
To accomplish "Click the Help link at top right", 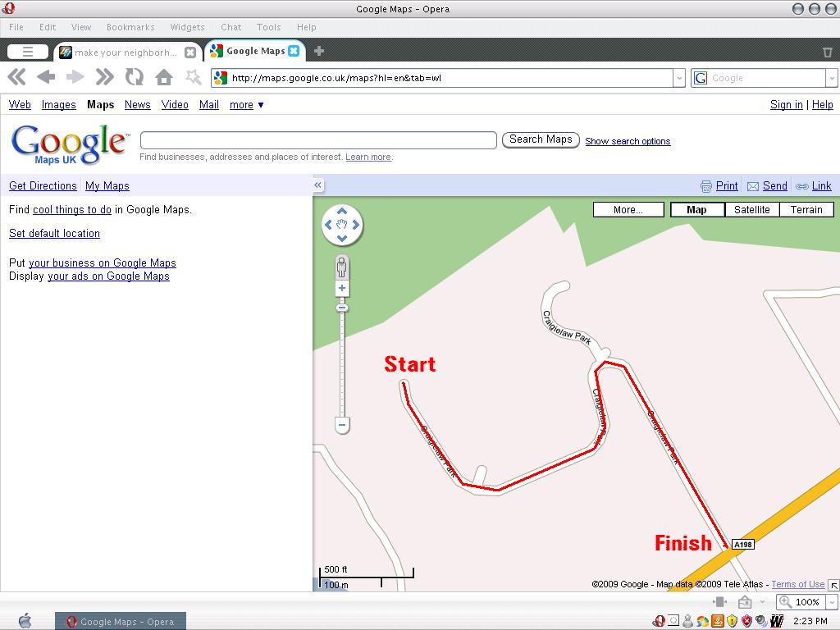I will pos(822,104).
